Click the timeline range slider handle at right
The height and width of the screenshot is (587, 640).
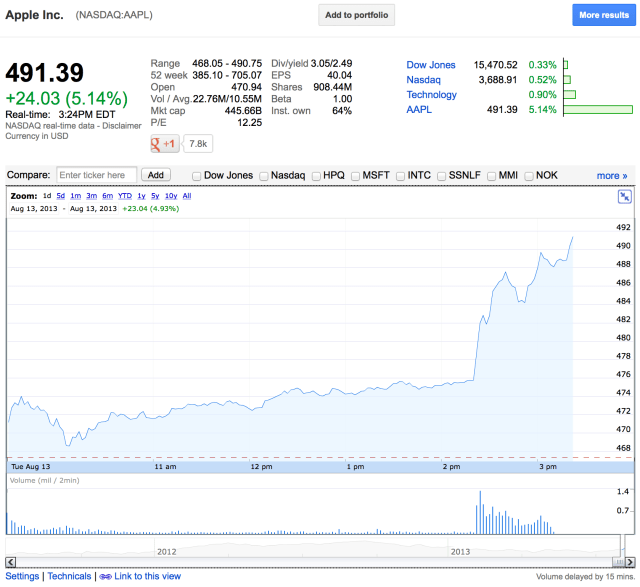coord(622,545)
